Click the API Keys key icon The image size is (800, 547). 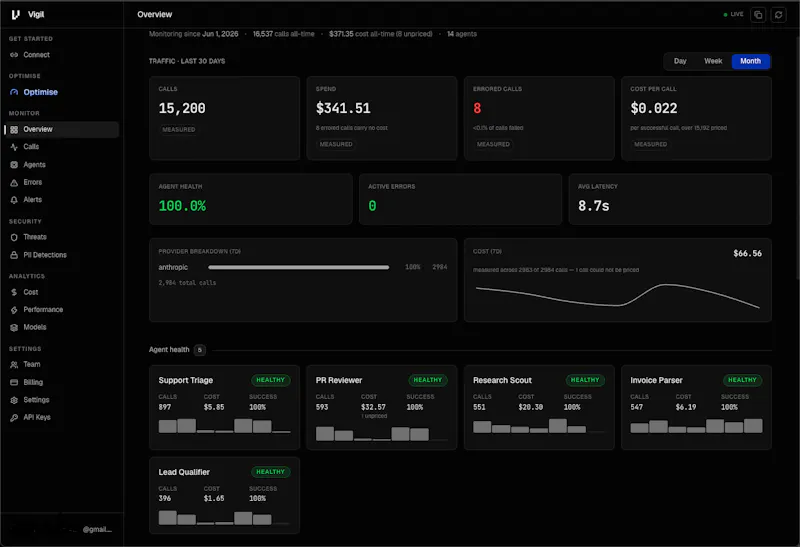(x=14, y=418)
